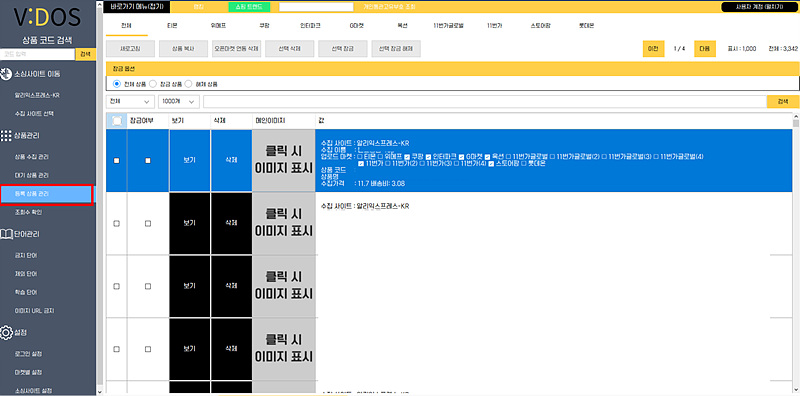Click the V:DOS logo
This screenshot has width=800, height=396.
coord(47,17)
